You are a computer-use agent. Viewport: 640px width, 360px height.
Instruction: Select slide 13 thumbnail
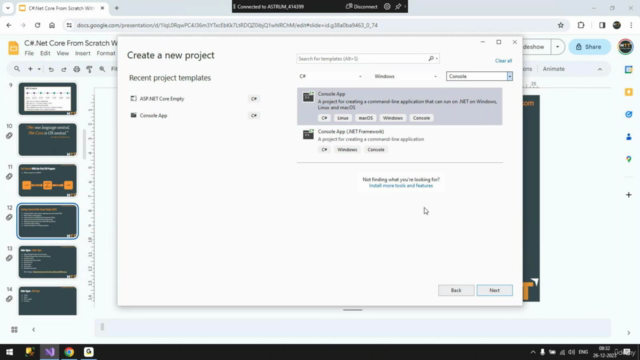(x=47, y=262)
